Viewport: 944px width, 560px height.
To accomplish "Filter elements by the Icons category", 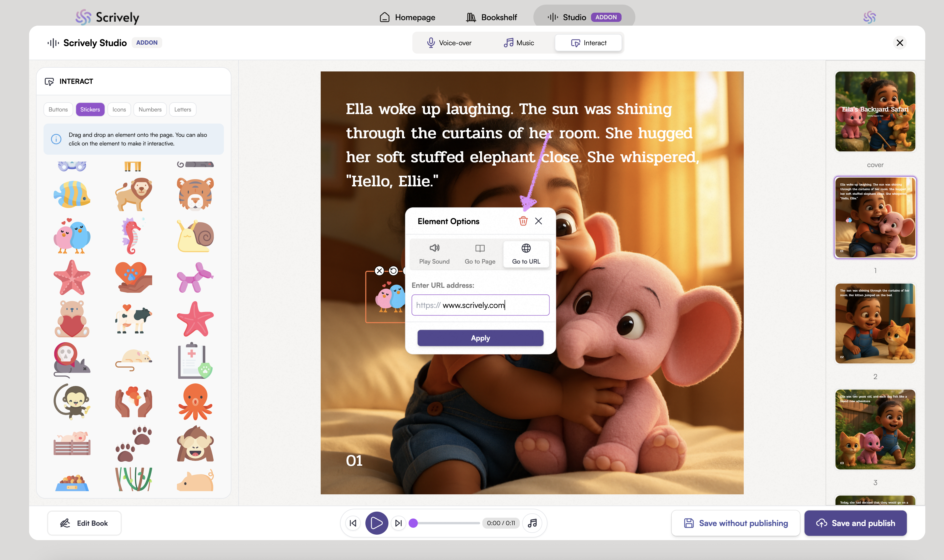I will (119, 109).
